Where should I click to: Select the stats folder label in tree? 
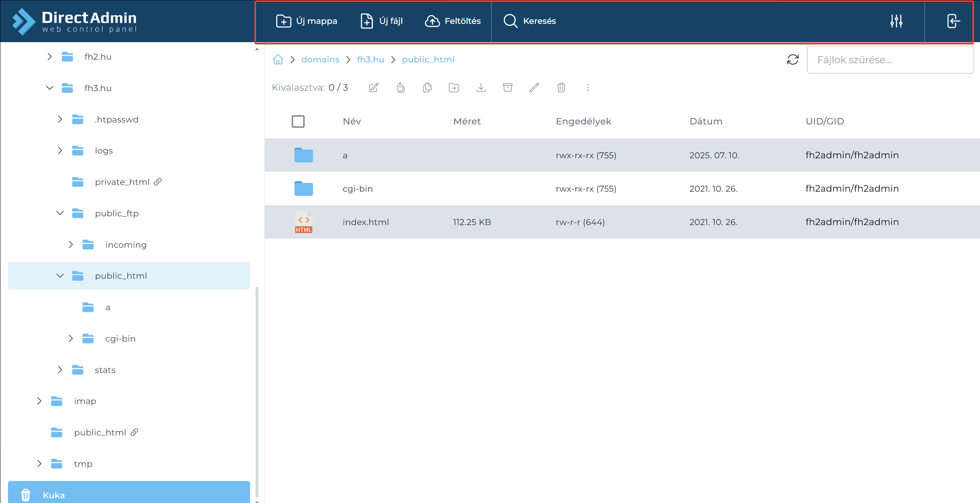click(x=105, y=370)
